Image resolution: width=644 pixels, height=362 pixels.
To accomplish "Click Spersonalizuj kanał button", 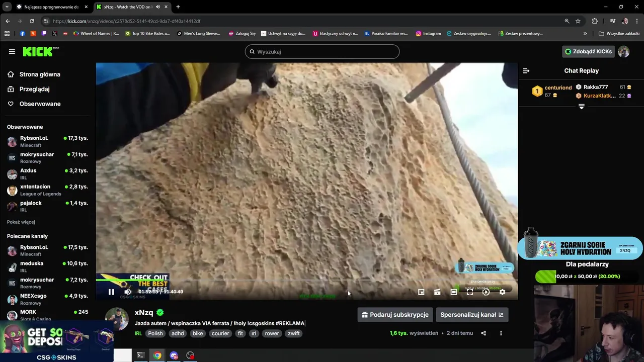I will (x=472, y=315).
